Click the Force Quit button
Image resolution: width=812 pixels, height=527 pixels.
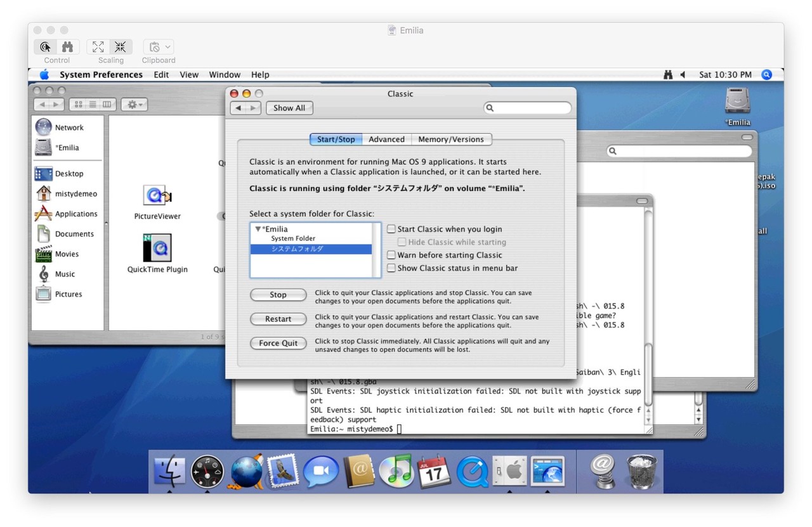(278, 344)
